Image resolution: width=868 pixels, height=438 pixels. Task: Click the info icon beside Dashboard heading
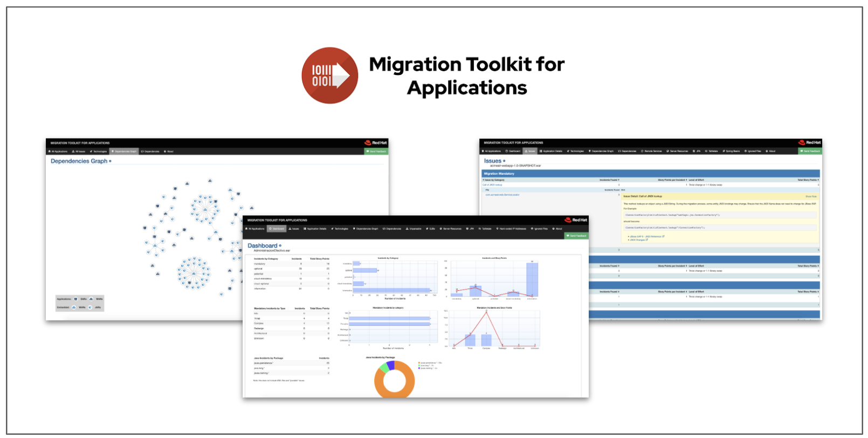(280, 246)
